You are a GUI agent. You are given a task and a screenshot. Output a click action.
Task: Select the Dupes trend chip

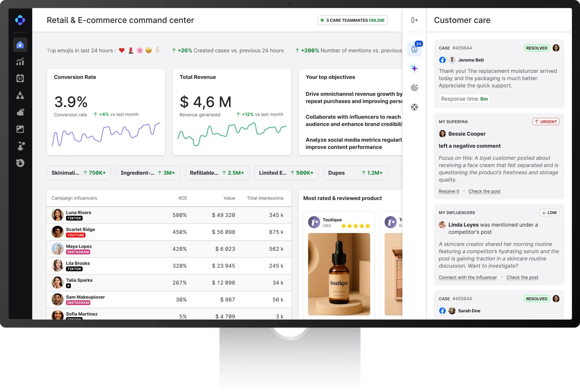(x=355, y=173)
